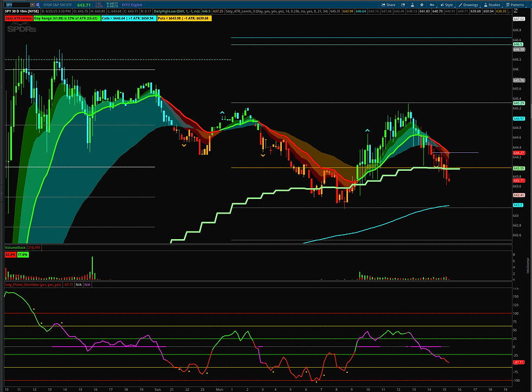Click the 645.29 price bubble on axis
The height and width of the screenshot is (392, 532).
point(519,104)
